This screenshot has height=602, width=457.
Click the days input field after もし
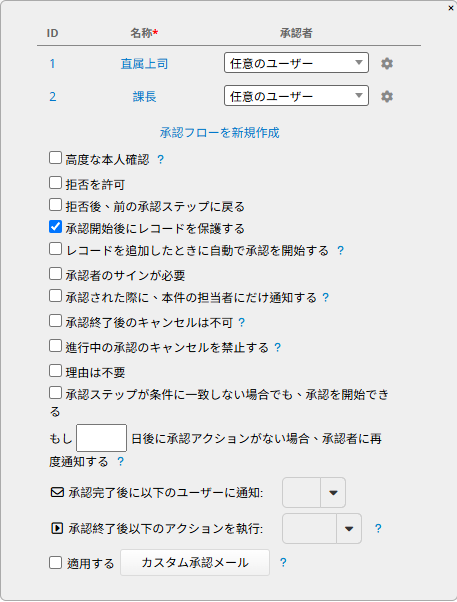click(101, 438)
